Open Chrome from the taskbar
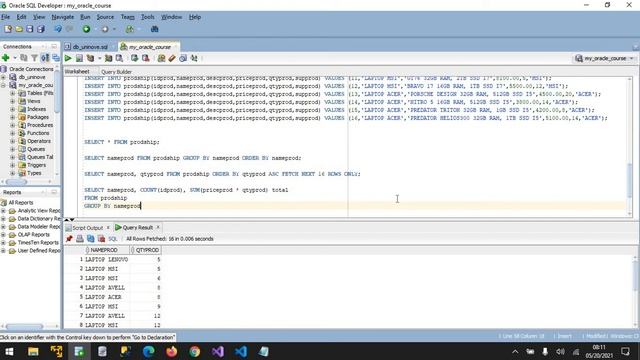Screen dimensions: 640x360 coord(195,351)
